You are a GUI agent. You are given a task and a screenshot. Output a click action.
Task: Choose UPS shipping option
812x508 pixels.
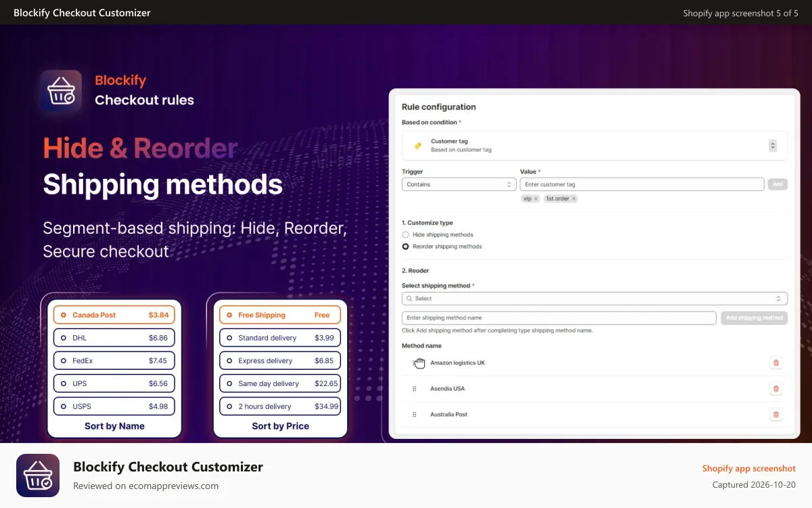click(x=114, y=383)
